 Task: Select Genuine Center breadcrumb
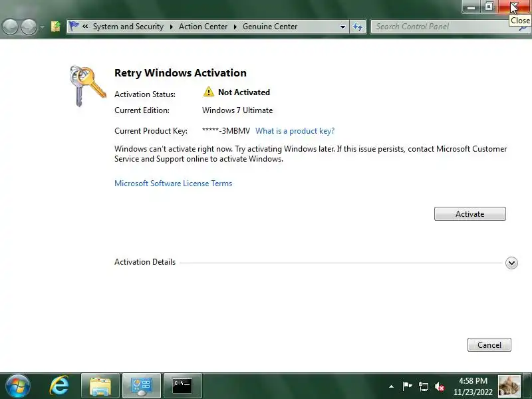click(270, 27)
